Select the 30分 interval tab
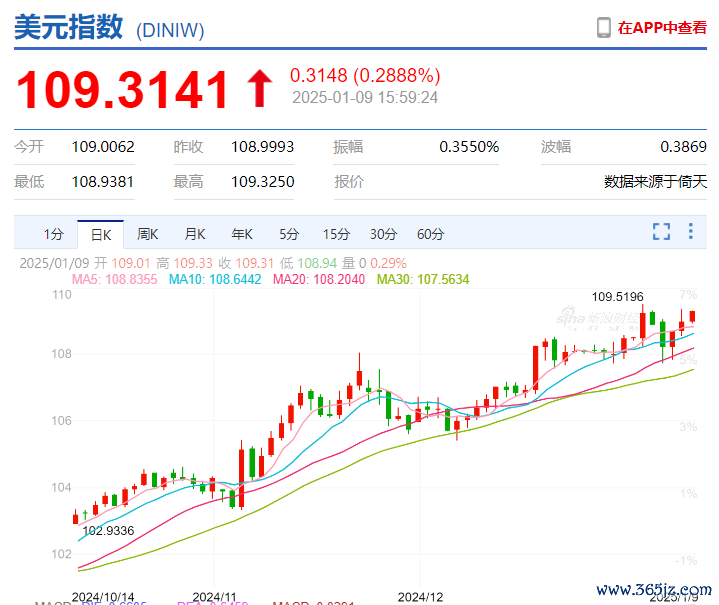The image size is (719, 605). 383,235
